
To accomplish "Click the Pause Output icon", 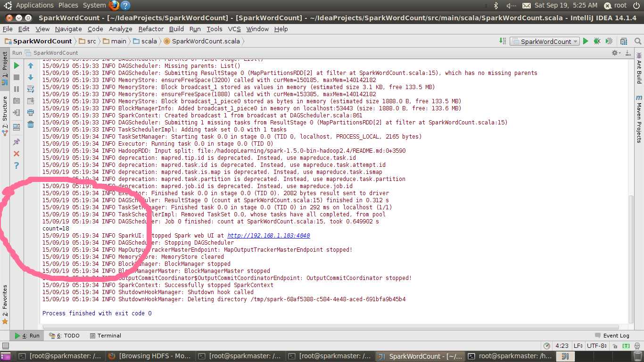I will coord(17,89).
